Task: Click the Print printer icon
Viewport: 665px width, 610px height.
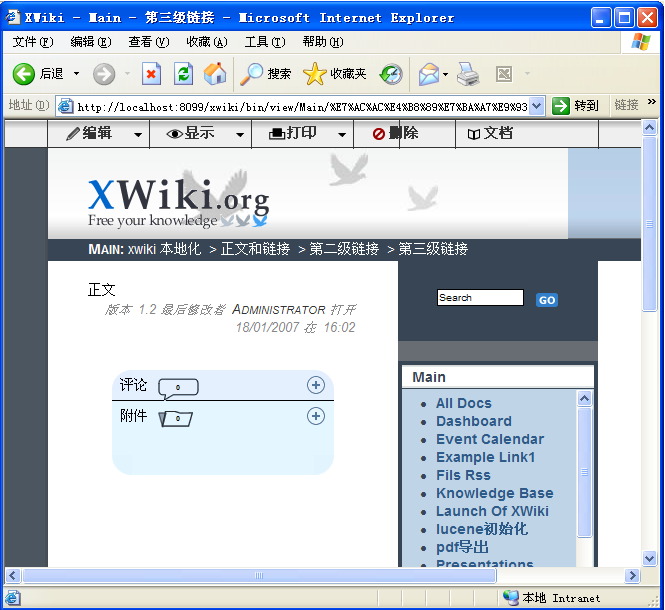Action: coord(468,74)
